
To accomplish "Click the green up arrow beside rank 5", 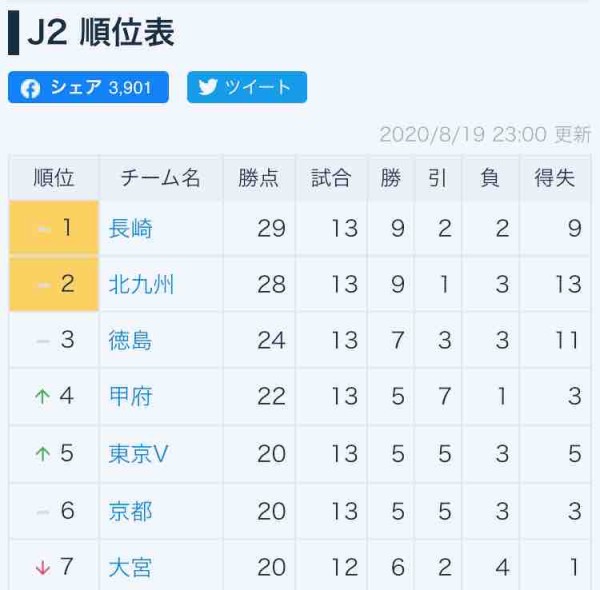I will click(x=42, y=454).
